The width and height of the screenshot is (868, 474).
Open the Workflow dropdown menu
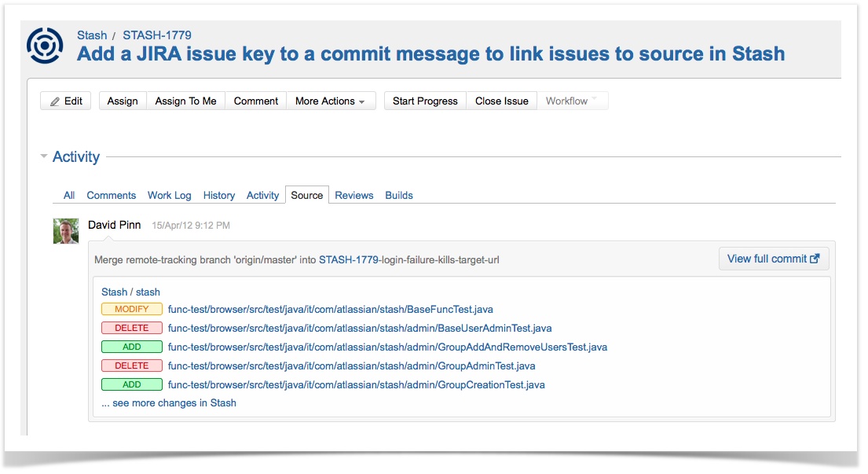click(x=572, y=101)
